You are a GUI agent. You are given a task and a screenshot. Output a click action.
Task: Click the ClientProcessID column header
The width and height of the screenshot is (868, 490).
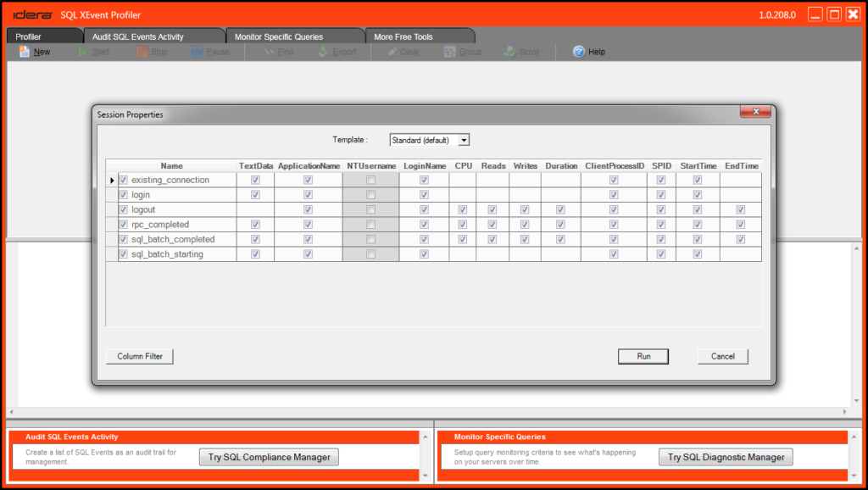tap(615, 166)
